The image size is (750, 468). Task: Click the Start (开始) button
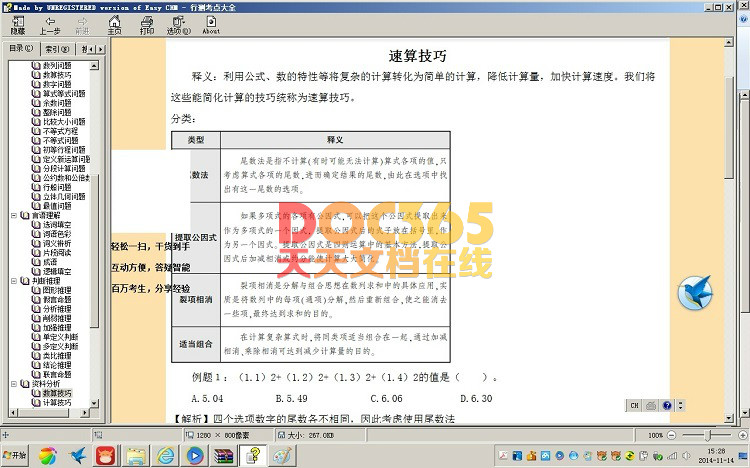(16, 455)
